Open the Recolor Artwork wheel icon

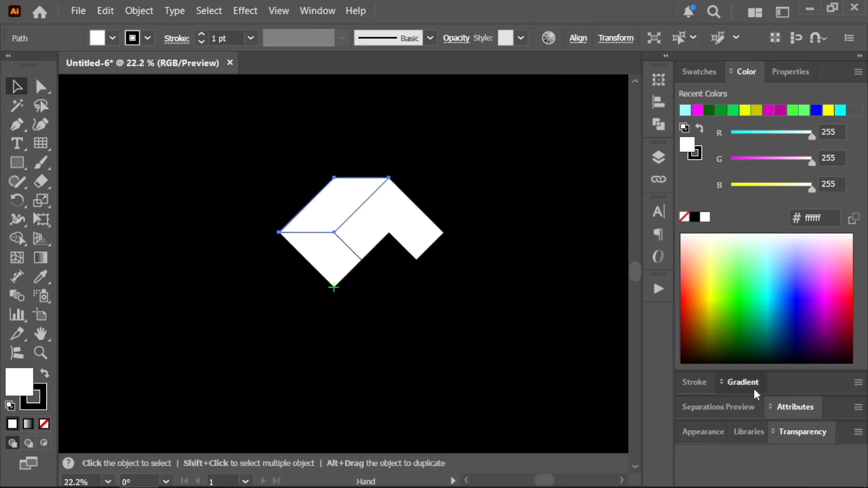(548, 38)
